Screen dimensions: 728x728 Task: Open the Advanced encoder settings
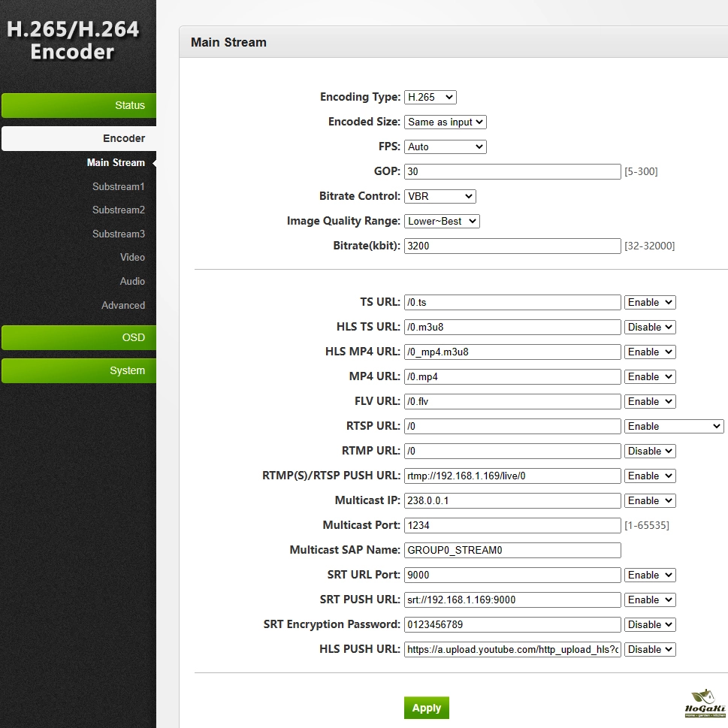point(123,305)
